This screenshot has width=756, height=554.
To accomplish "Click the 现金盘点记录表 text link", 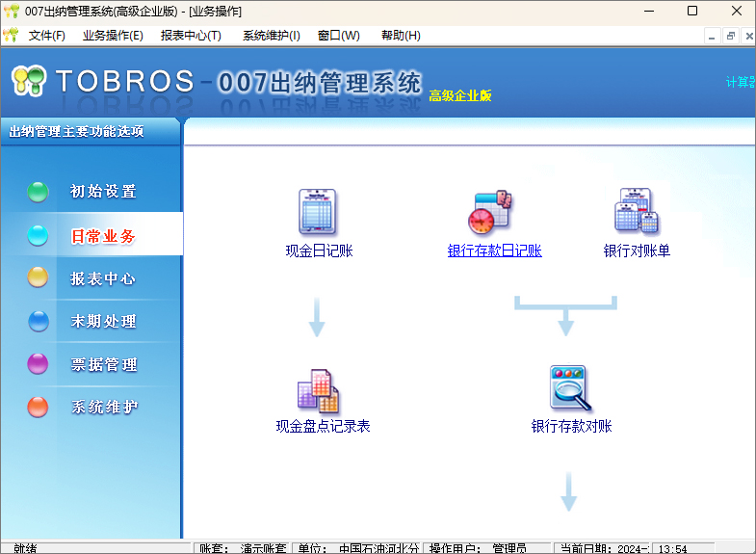I will tap(323, 426).
